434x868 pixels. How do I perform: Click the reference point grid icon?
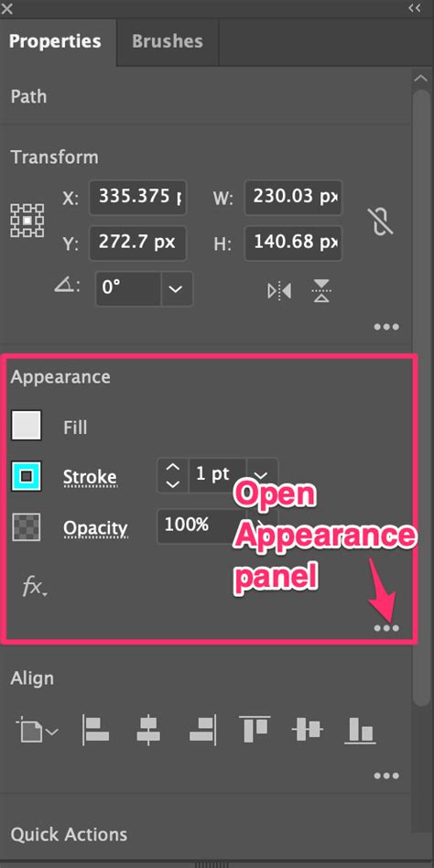click(27, 221)
